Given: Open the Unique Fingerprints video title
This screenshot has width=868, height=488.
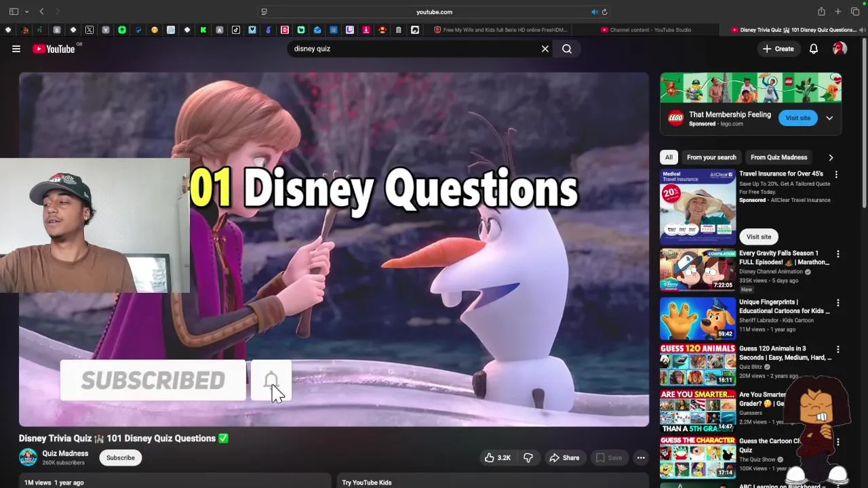Looking at the screenshot, I should [784, 306].
